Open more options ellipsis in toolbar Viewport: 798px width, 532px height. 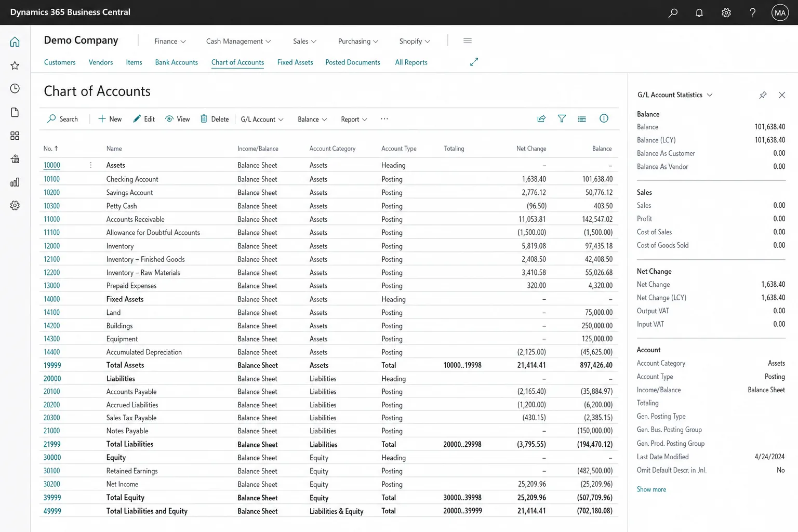(x=384, y=119)
